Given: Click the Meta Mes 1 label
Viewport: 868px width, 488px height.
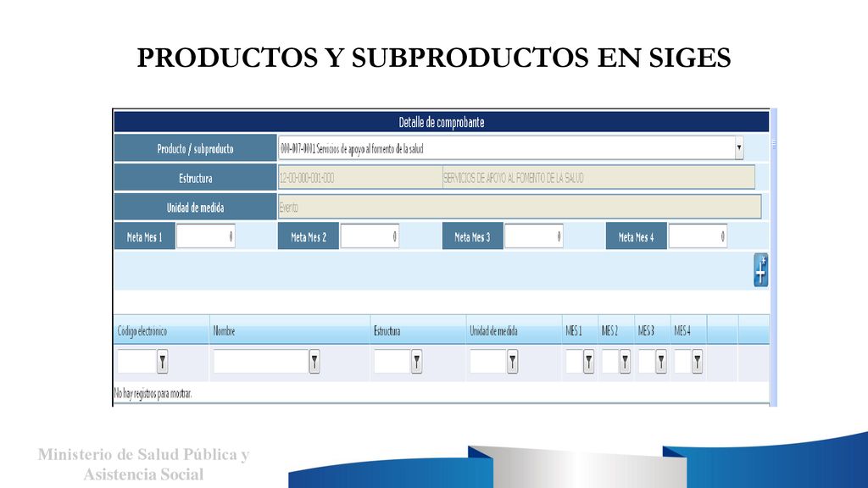Looking at the screenshot, I should (144, 237).
